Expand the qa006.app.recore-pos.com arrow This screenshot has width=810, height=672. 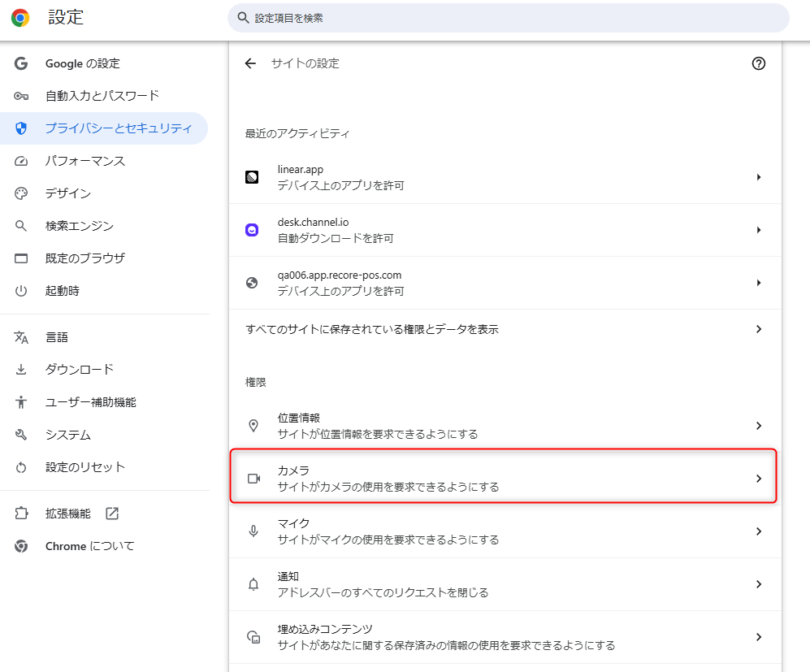coord(758,283)
